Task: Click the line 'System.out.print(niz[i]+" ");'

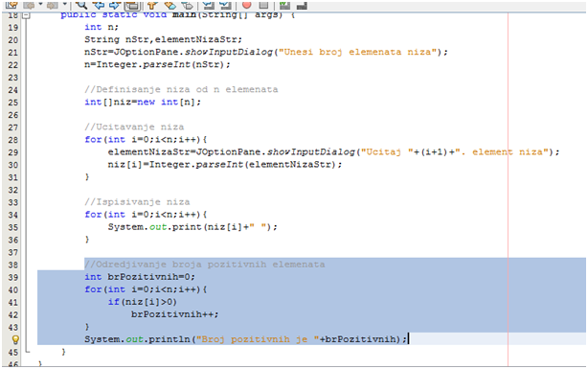Action: click(192, 227)
